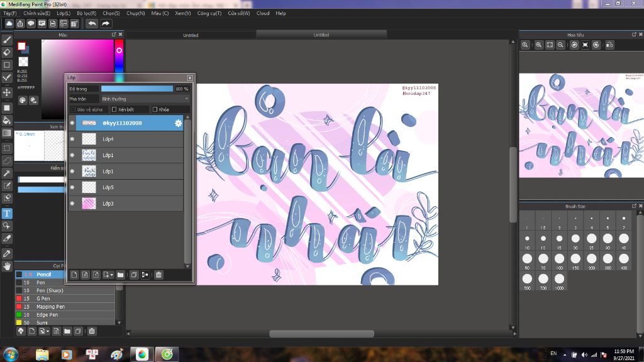Viewport: 644px width, 362px height.
Task: Select the Eraser tool
Action: coord(7,52)
